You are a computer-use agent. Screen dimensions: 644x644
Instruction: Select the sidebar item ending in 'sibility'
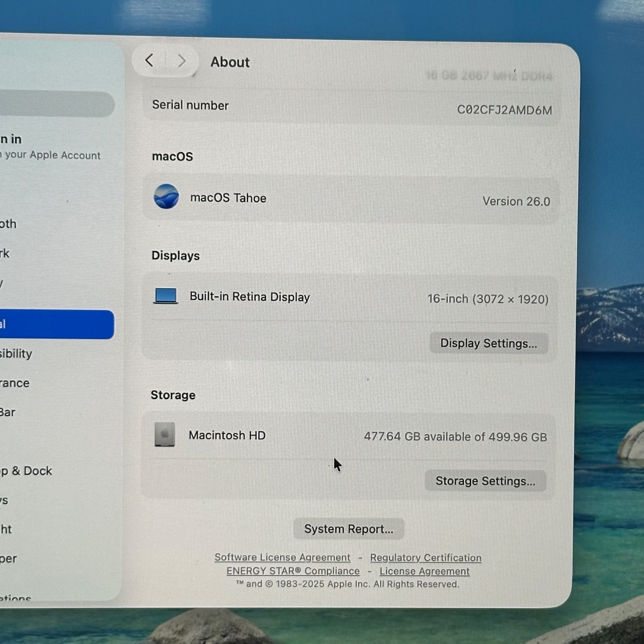16,354
